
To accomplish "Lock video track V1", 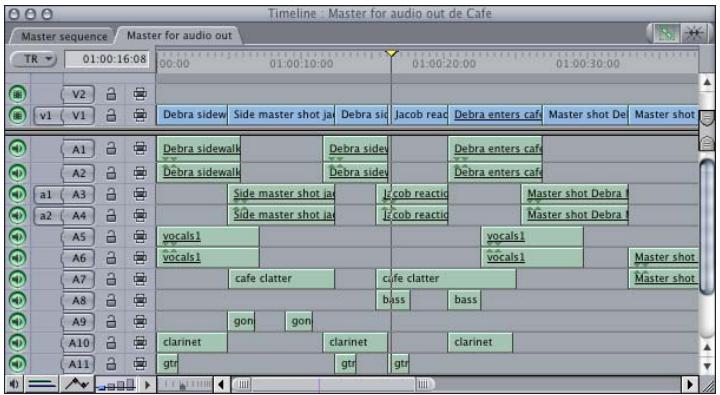I will click(111, 115).
